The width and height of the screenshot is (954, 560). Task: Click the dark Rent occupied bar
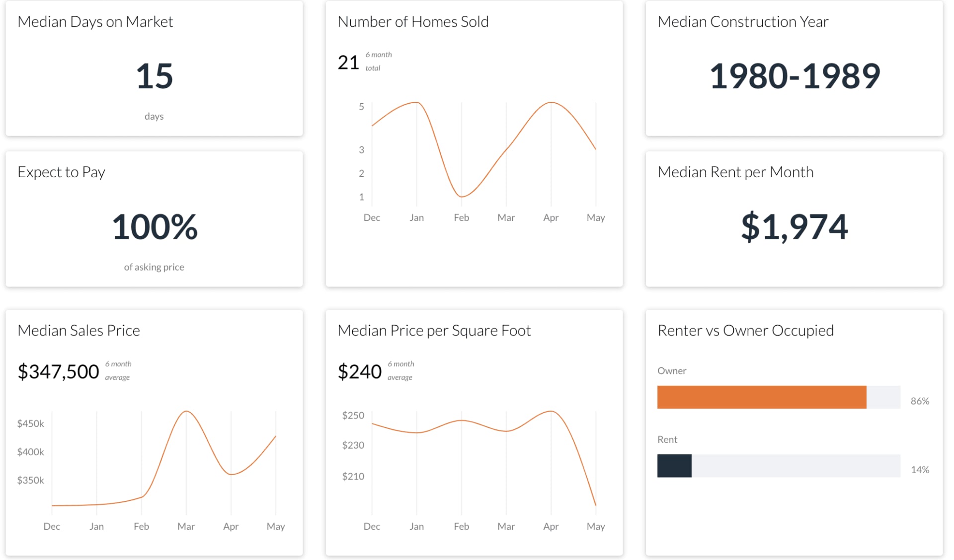(674, 466)
